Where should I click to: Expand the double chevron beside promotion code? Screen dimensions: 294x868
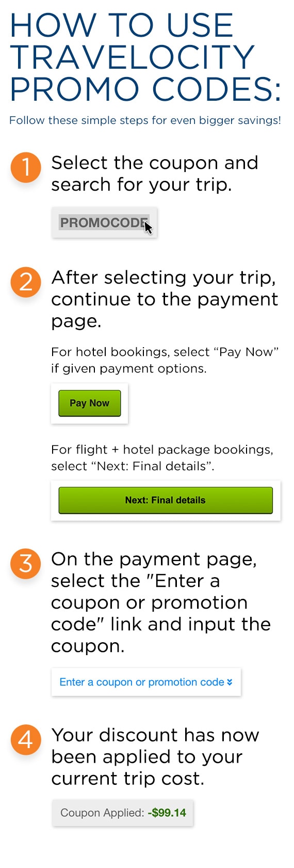(x=230, y=682)
